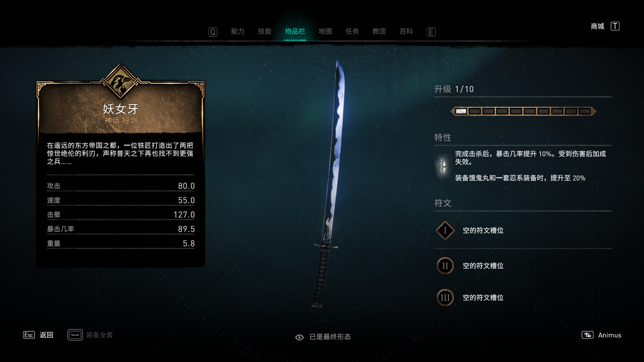644x362 pixels.
Task: Open the 百科 tab
Action: (x=406, y=31)
